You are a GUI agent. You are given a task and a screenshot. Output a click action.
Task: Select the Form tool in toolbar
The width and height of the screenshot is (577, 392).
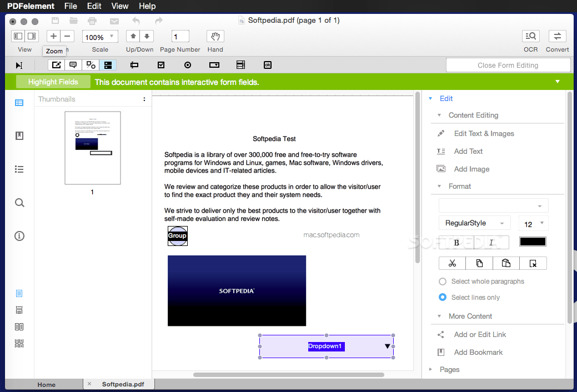tap(108, 65)
